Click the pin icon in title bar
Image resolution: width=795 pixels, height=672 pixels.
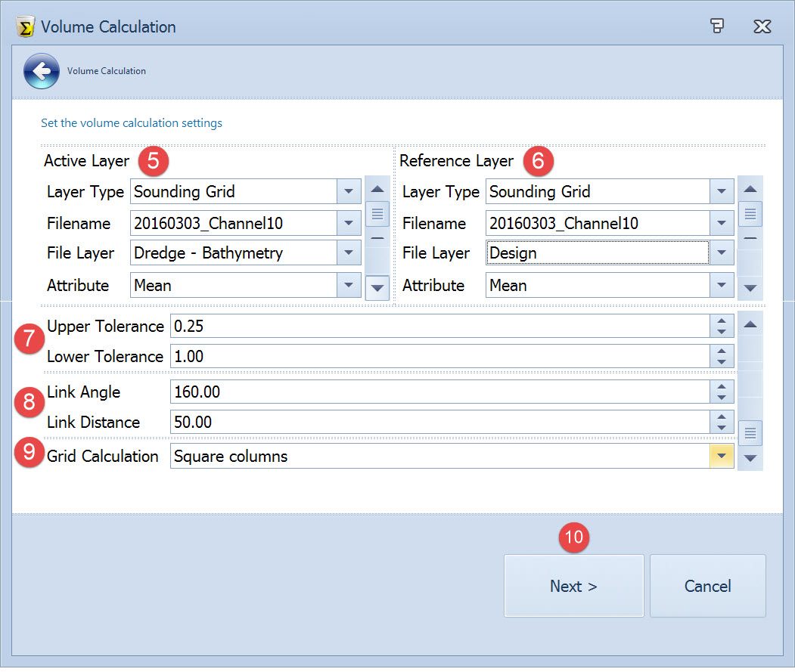click(717, 26)
